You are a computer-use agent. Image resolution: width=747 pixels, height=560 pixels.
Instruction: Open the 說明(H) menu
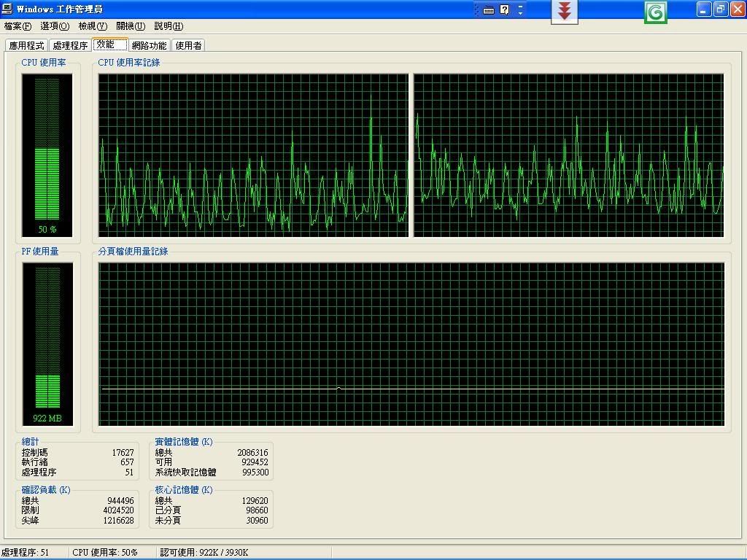click(169, 26)
